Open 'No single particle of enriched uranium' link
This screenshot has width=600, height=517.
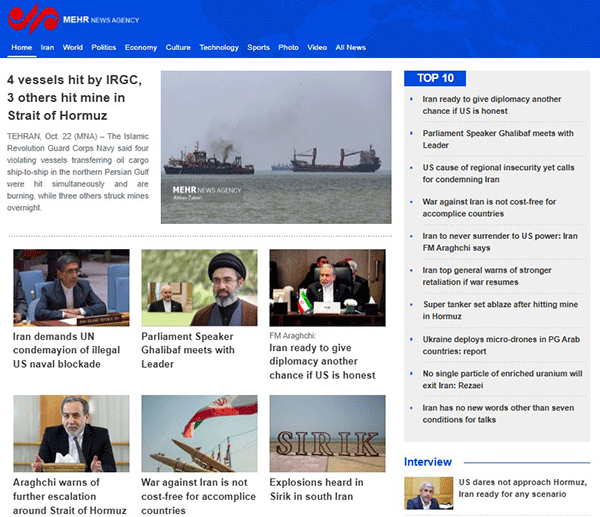(x=502, y=379)
